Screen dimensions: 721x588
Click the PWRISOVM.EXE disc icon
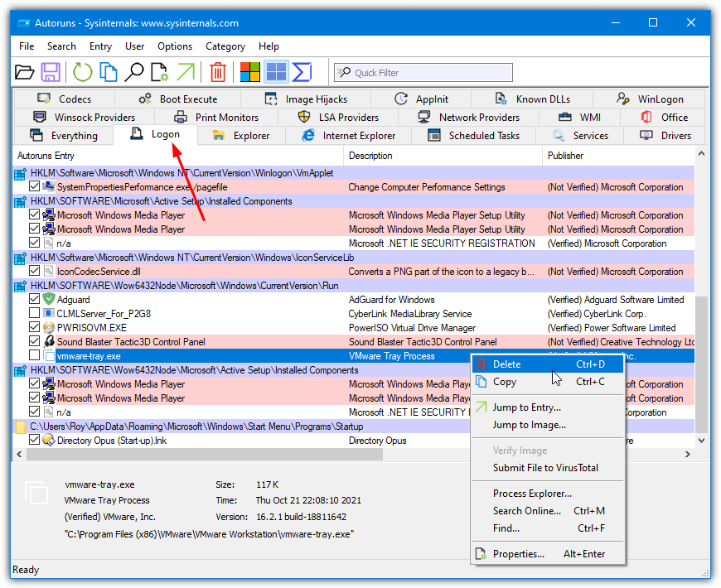pos(49,327)
